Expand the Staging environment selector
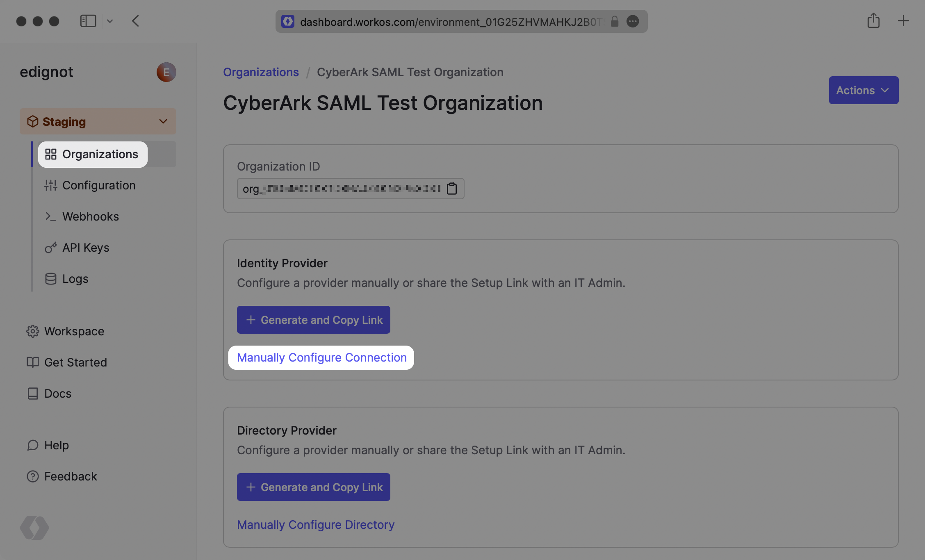 (x=98, y=121)
